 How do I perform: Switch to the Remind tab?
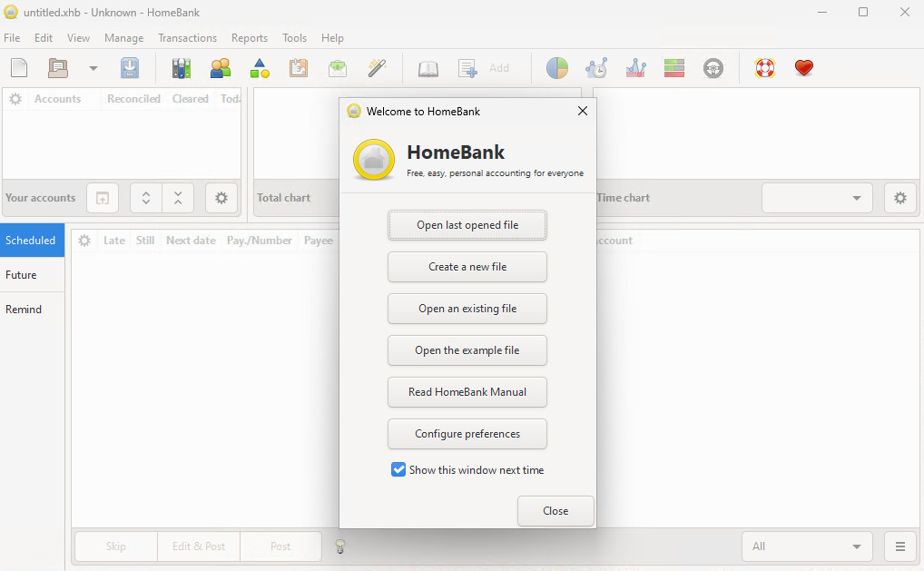click(32, 310)
